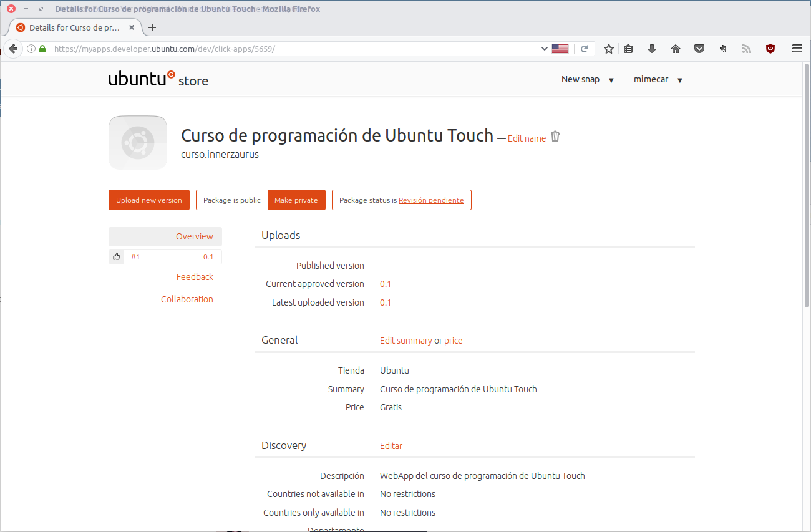The width and height of the screenshot is (811, 532).
Task: Close the 'Details for Curso de pr...' tab
Action: (x=132, y=27)
